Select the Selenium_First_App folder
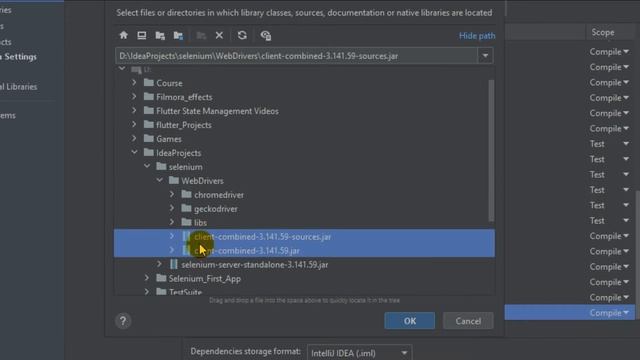The width and height of the screenshot is (640, 360). point(204,279)
